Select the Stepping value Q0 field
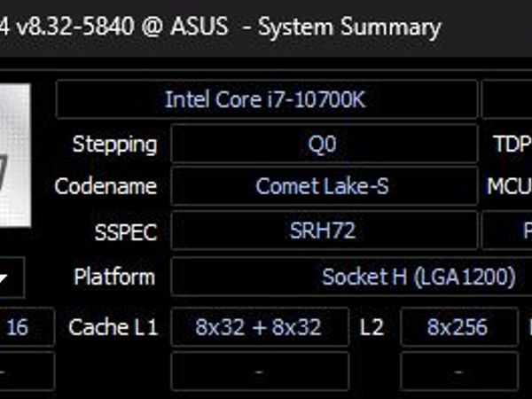Image resolution: width=532 pixels, height=399 pixels. tap(323, 144)
